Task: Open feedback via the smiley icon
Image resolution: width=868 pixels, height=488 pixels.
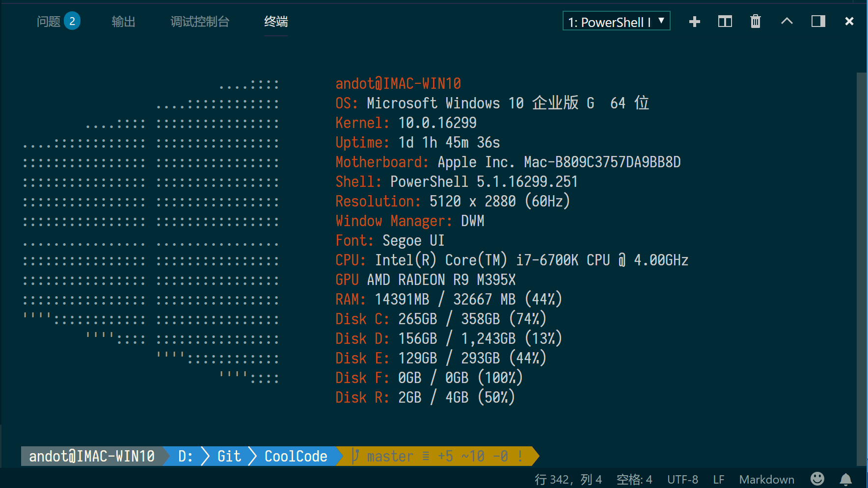Action: 817,479
